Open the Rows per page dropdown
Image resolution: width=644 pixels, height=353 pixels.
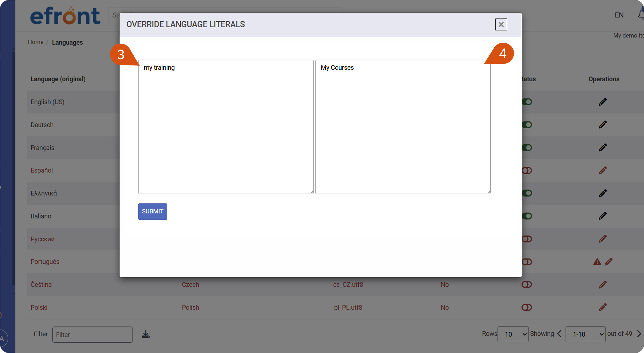(x=513, y=334)
